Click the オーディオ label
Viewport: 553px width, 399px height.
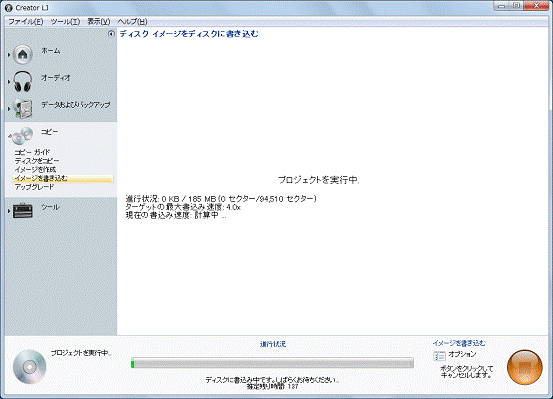point(56,78)
